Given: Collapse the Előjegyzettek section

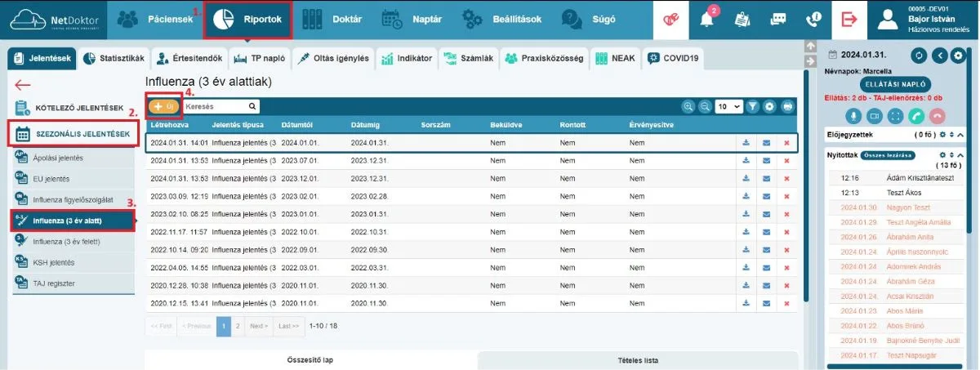Looking at the screenshot, I should pyautogui.click(x=960, y=135).
